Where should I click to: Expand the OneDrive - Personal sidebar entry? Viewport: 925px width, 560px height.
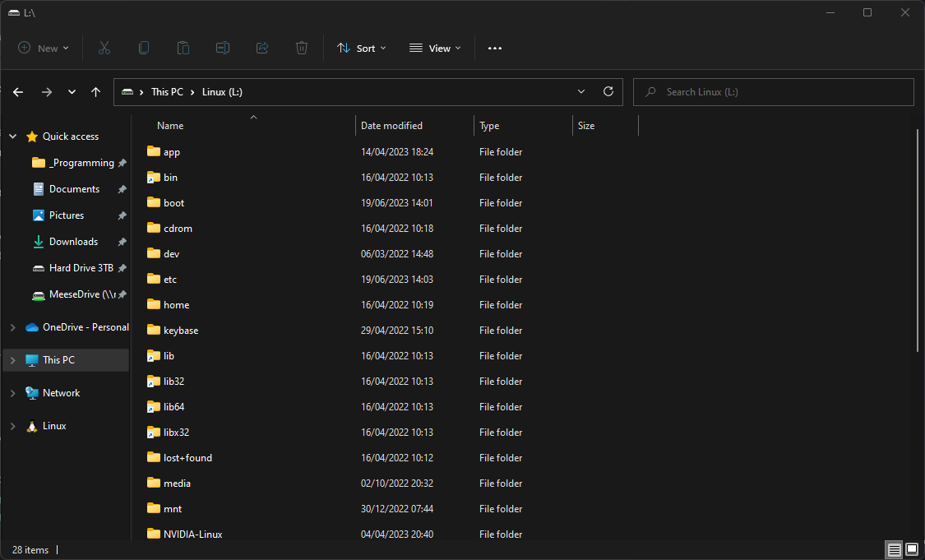click(12, 326)
